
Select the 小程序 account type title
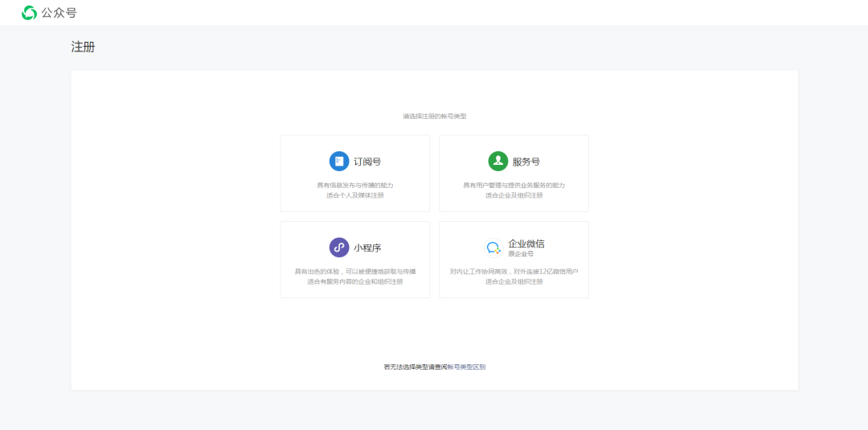tap(367, 248)
